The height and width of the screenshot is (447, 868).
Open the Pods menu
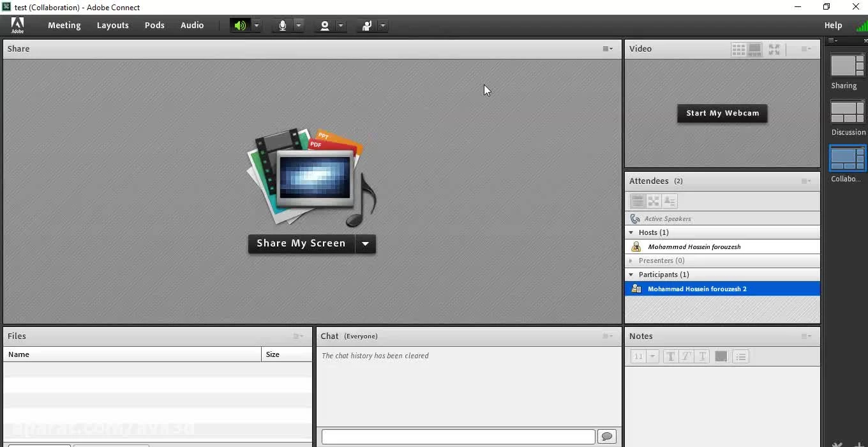[154, 26]
